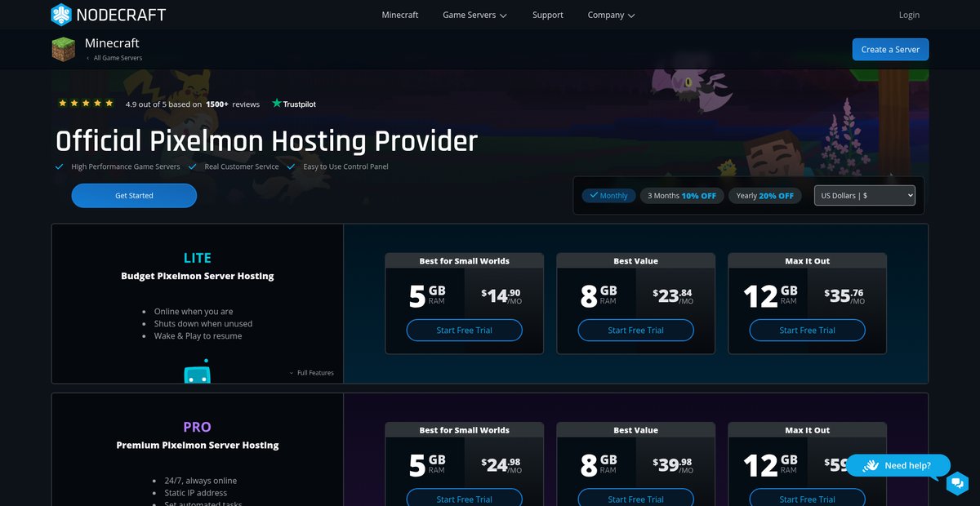Click the $39.98/MO price
This screenshot has width=980, height=506.
pos(673,465)
